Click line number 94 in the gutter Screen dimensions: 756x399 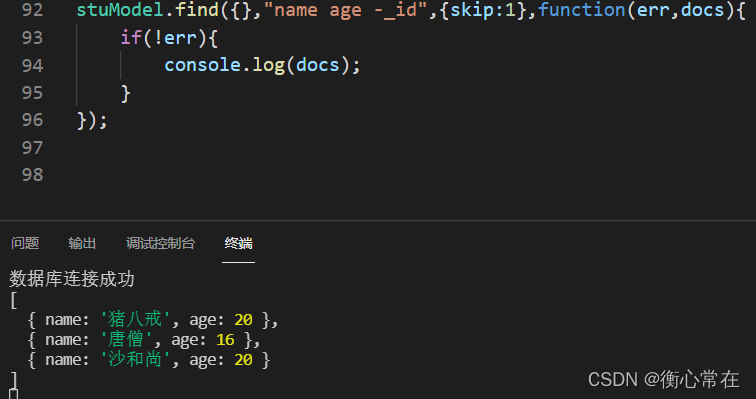pos(32,65)
